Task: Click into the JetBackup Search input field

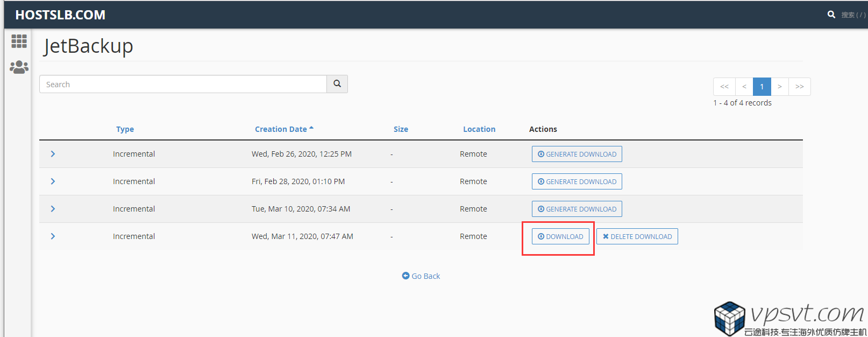Action: [x=183, y=84]
